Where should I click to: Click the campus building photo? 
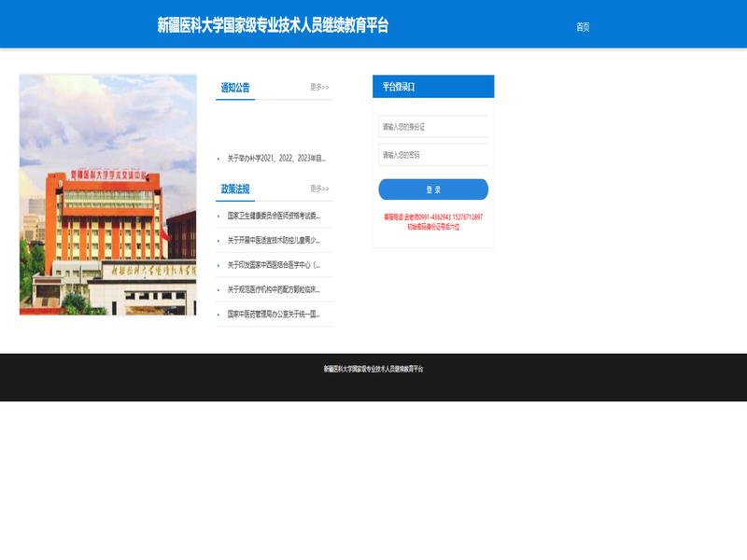107,195
